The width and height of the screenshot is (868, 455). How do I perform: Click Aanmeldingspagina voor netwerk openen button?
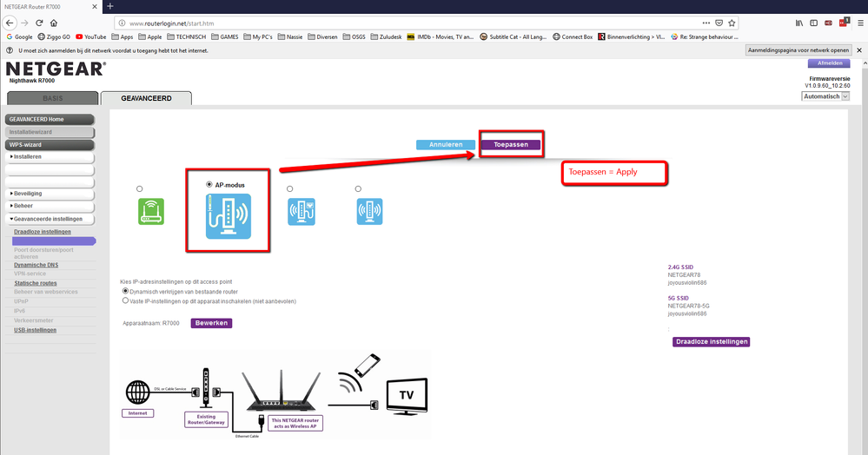(x=798, y=50)
